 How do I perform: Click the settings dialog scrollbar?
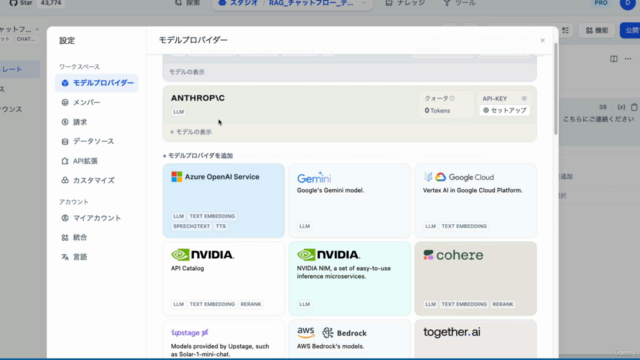pyautogui.click(x=555, y=89)
